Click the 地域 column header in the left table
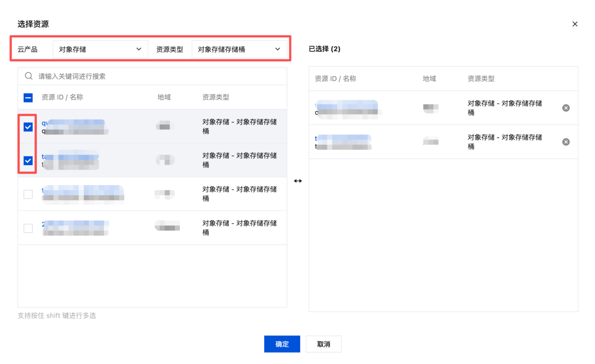Screen dimensions: 595x364 (x=164, y=97)
